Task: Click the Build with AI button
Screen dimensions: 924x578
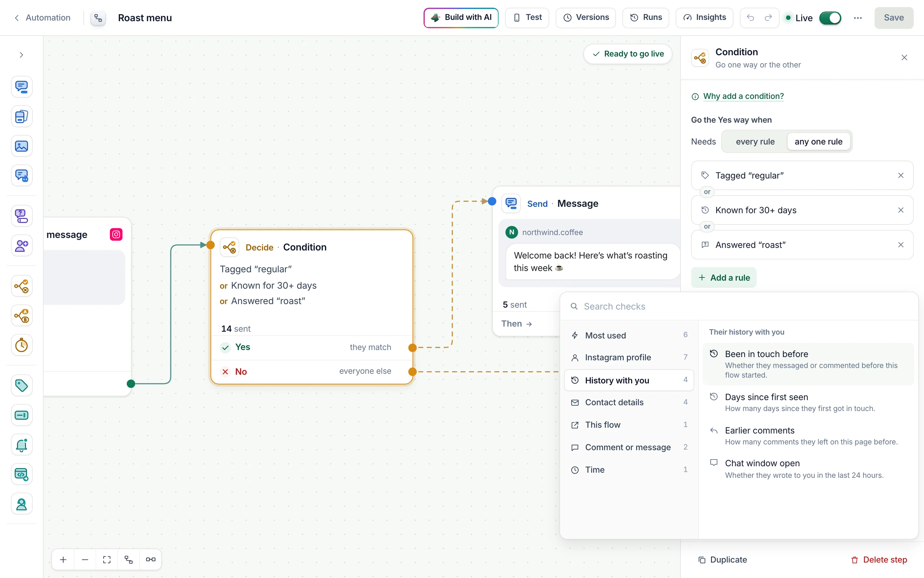Action: (461, 18)
